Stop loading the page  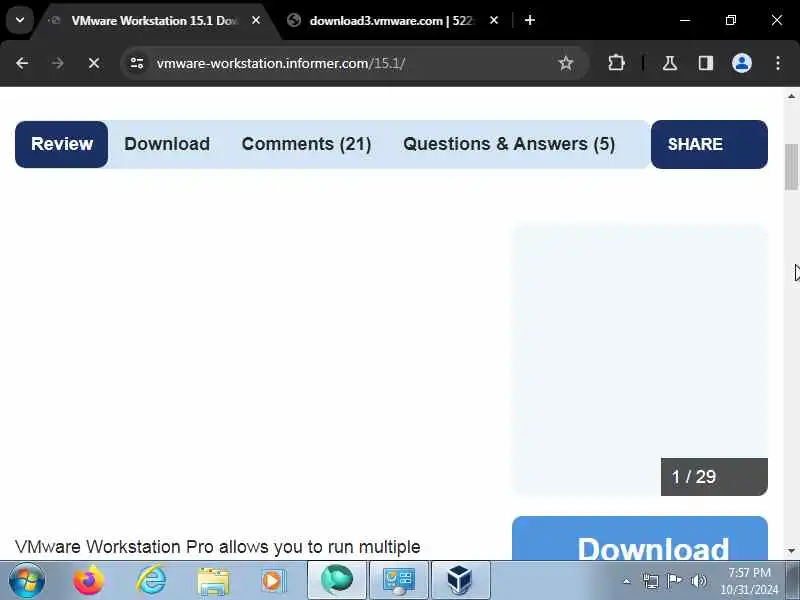[x=94, y=63]
